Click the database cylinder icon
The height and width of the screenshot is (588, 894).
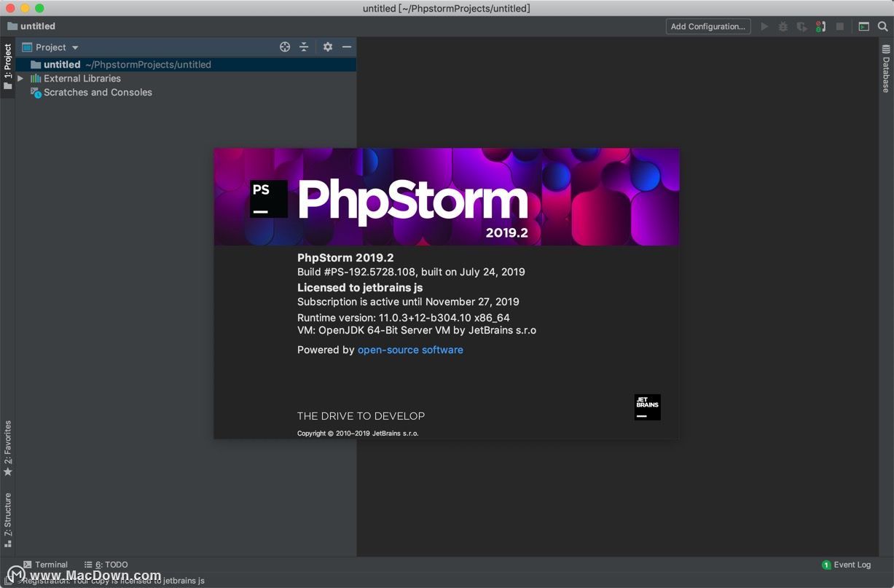[886, 50]
